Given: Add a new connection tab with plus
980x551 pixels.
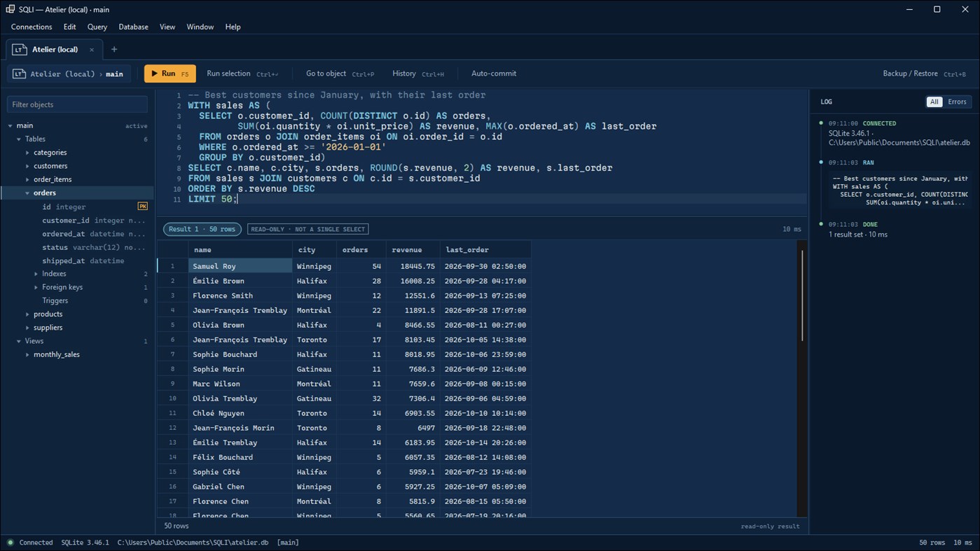Looking at the screenshot, I should [x=114, y=50].
